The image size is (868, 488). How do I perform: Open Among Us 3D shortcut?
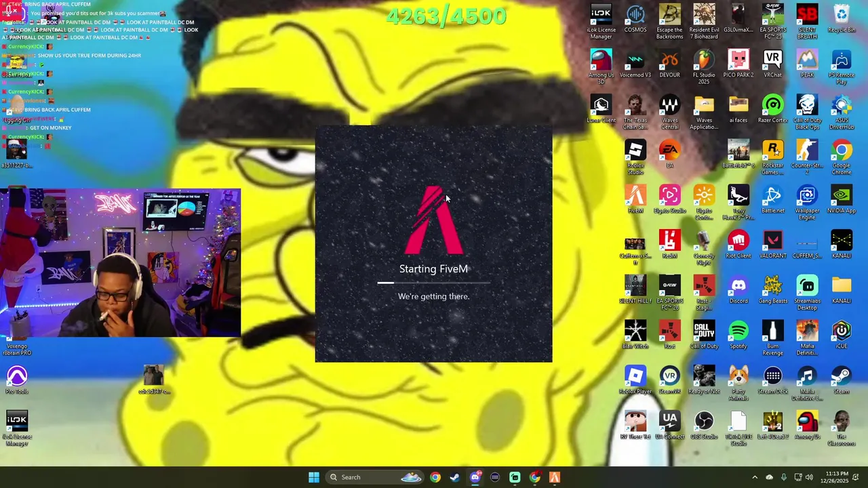pos(601,67)
